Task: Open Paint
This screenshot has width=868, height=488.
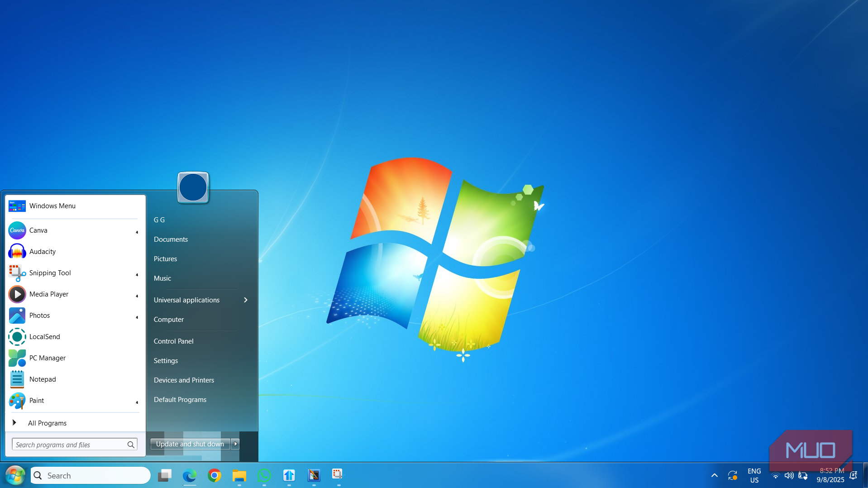Action: [36, 400]
